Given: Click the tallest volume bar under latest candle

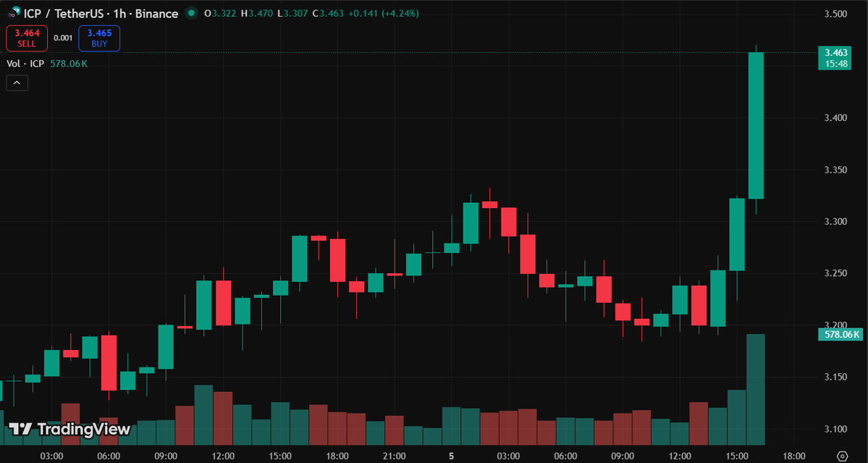Looking at the screenshot, I should [x=757, y=389].
